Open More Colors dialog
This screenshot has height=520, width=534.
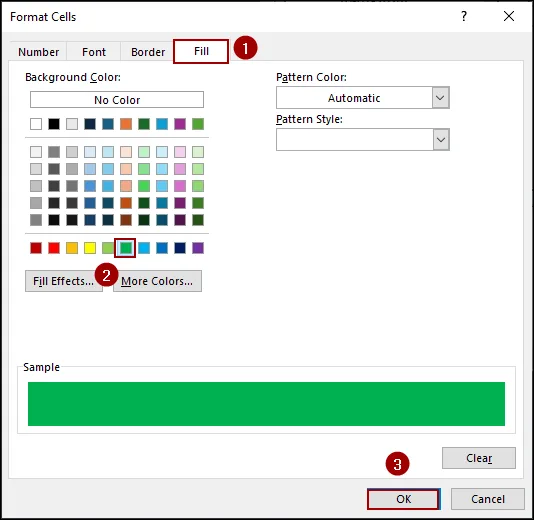tap(157, 281)
